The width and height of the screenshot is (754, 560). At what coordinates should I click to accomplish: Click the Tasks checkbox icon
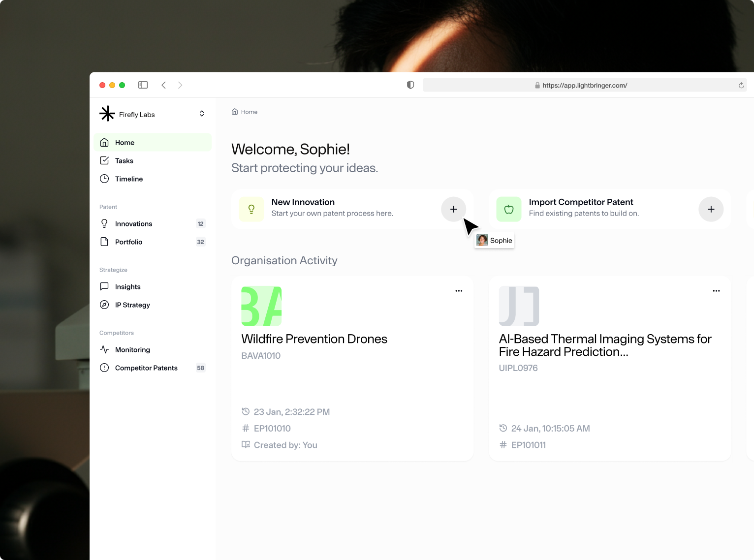[x=104, y=160]
